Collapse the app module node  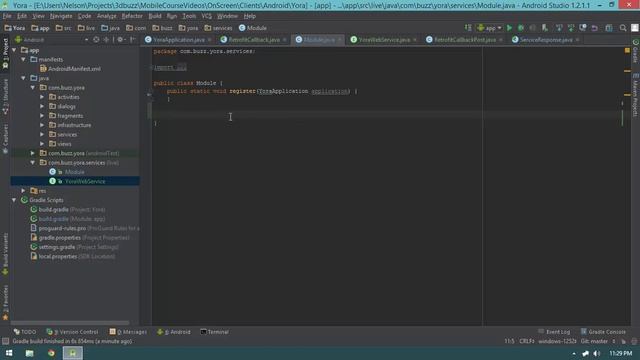coord(14,50)
